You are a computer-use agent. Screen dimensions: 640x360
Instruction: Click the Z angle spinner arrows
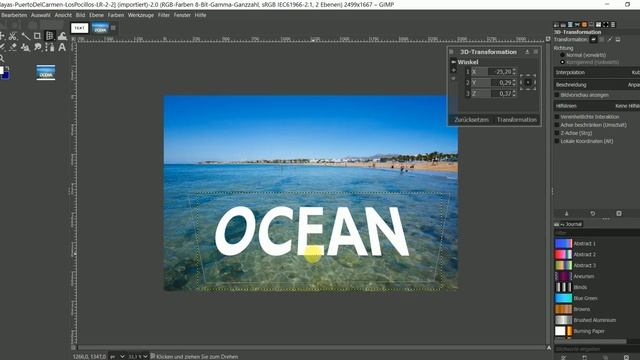point(514,93)
